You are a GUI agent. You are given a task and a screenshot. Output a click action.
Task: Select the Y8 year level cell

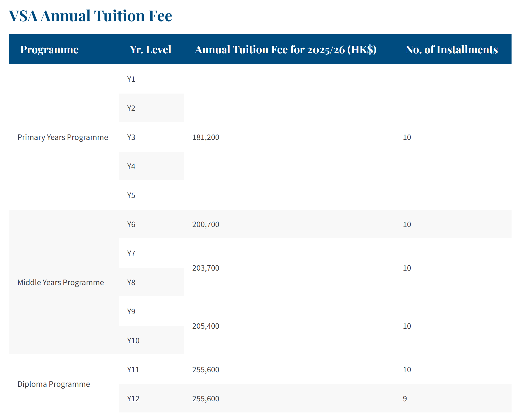131,282
